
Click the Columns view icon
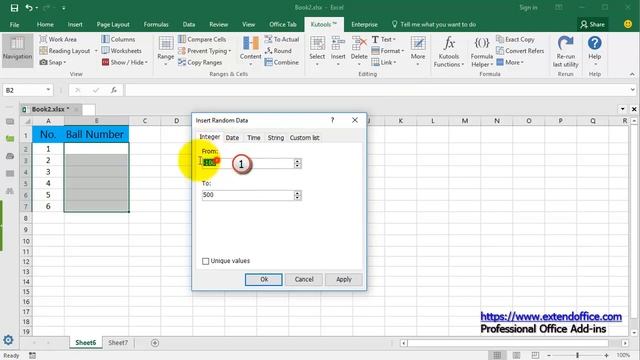[105, 39]
